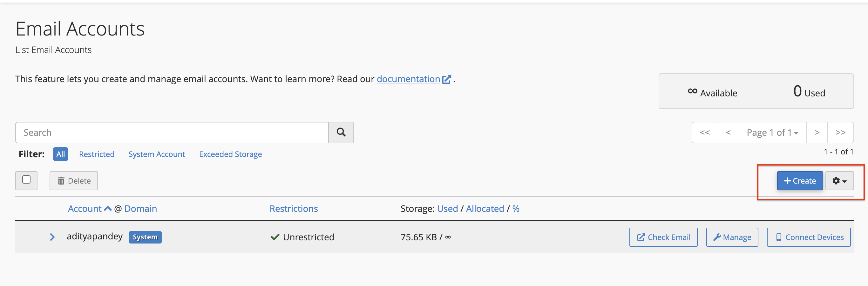The image size is (868, 286).
Task: Click the search magnifier icon
Action: (341, 132)
